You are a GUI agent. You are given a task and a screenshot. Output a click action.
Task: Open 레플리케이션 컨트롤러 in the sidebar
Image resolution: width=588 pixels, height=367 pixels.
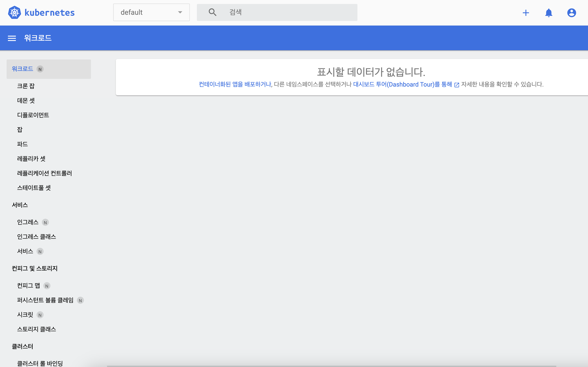(44, 173)
